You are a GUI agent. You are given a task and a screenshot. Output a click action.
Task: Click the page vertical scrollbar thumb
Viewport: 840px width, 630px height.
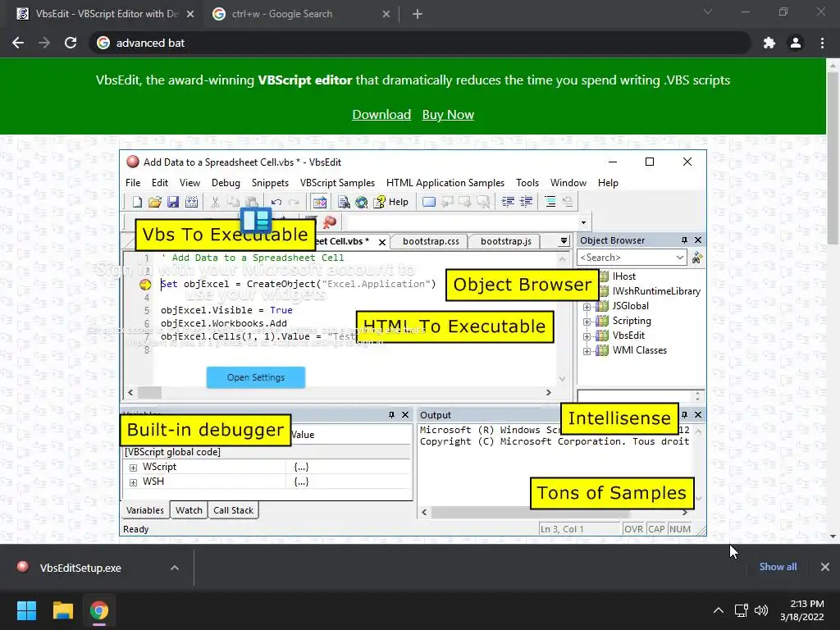[x=833, y=158]
